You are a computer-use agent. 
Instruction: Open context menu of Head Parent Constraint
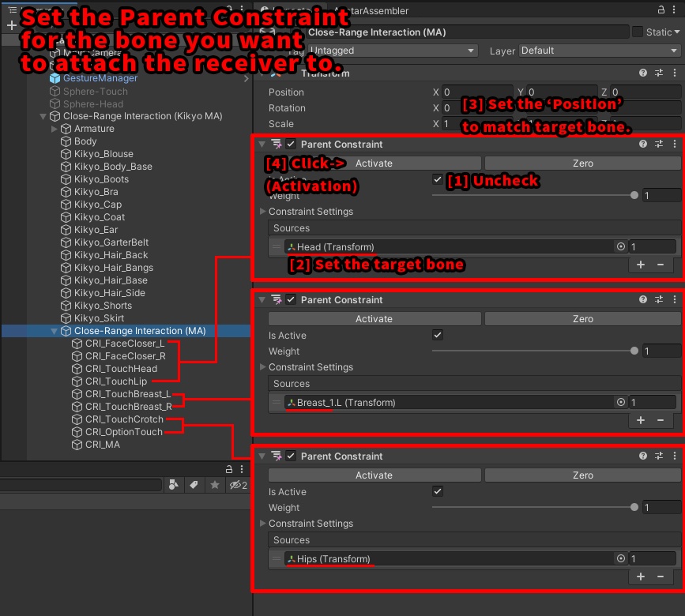tap(675, 144)
